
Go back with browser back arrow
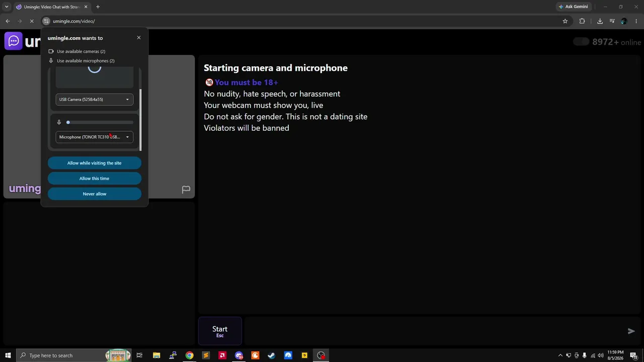(x=8, y=21)
